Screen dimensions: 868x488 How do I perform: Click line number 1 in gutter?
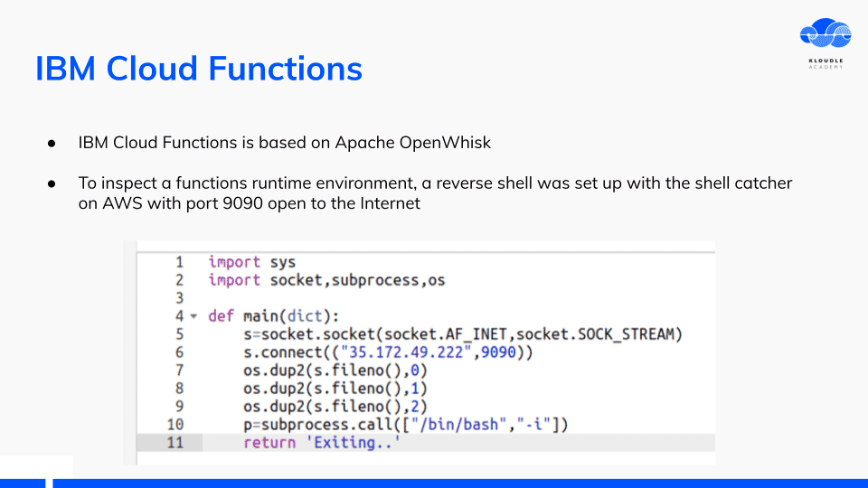tap(179, 262)
